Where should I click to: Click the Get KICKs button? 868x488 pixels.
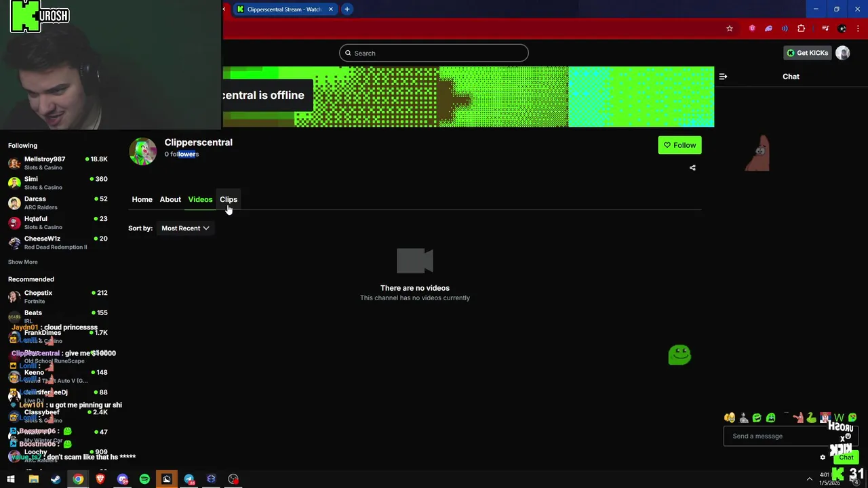(x=807, y=53)
